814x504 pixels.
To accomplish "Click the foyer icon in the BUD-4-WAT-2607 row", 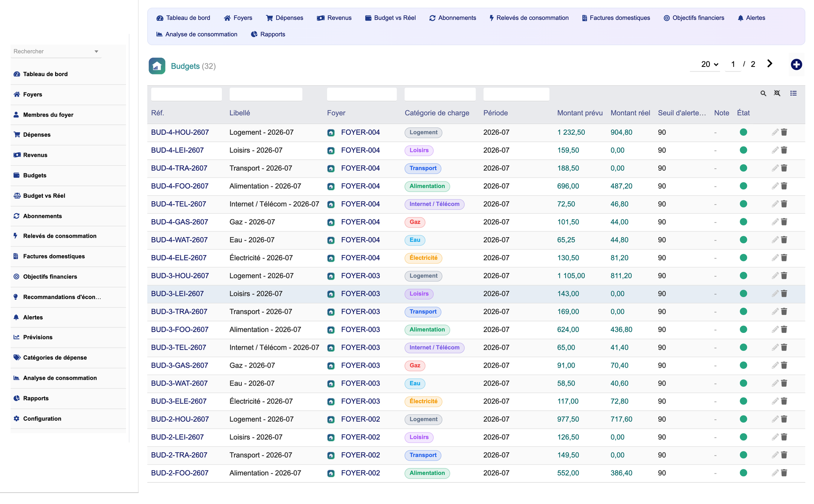I will pos(331,240).
